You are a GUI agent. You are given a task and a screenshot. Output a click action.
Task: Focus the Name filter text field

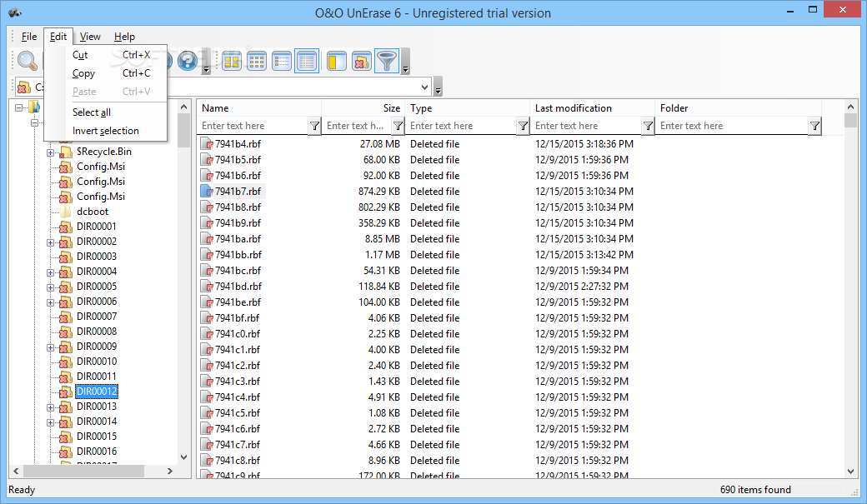(x=253, y=126)
